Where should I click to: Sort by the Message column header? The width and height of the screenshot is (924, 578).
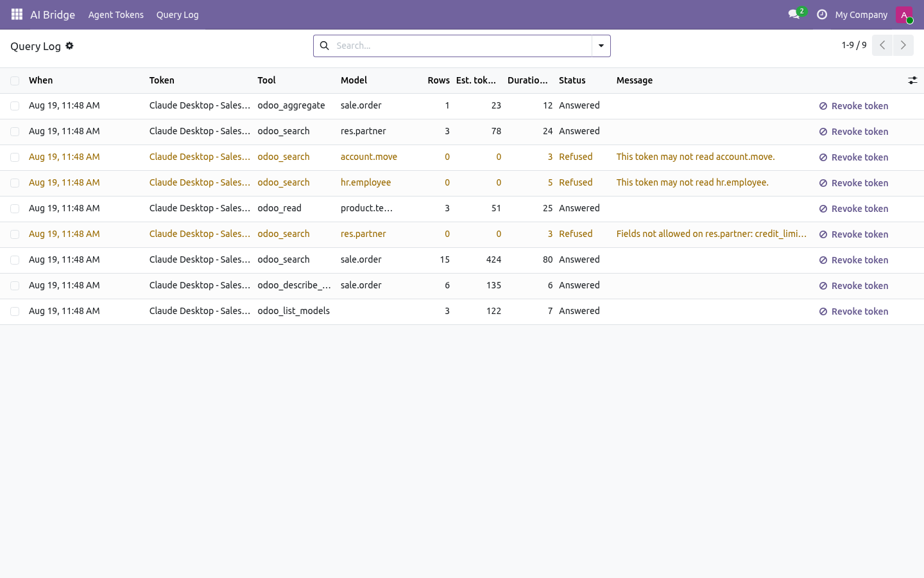[x=635, y=80]
